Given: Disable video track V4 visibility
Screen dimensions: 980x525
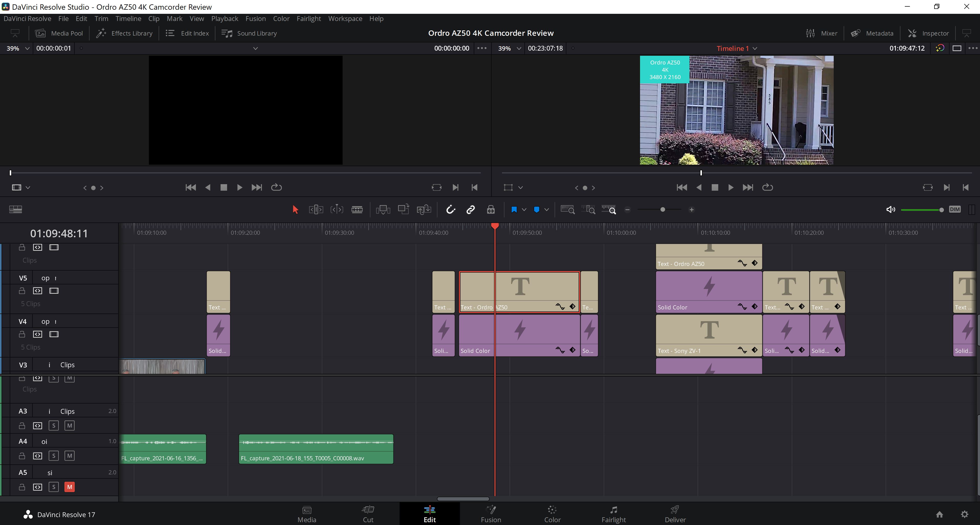Looking at the screenshot, I should tap(54, 334).
